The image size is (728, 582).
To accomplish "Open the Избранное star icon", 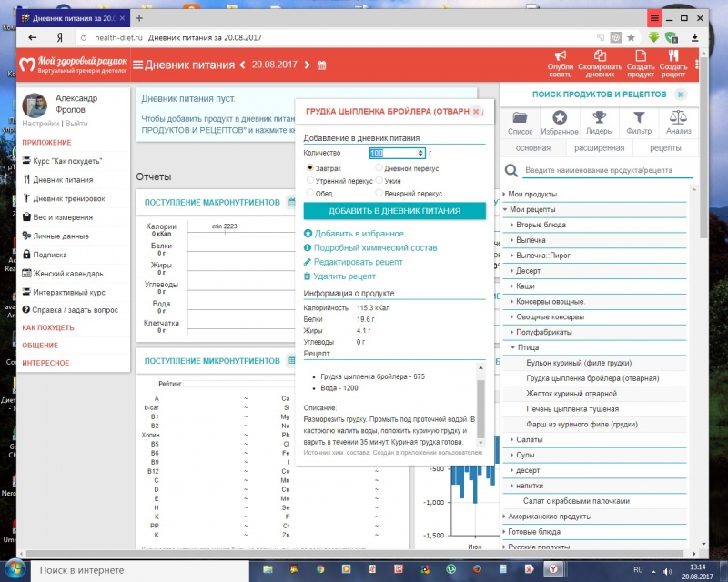I will (561, 117).
